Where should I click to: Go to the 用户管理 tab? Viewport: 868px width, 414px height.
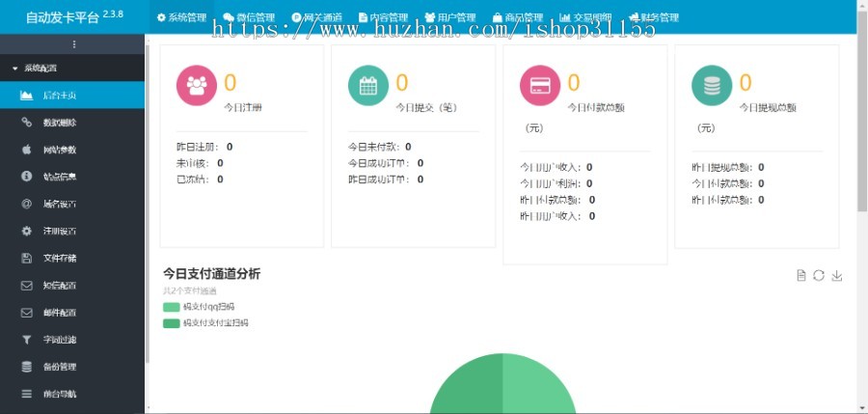coord(450,17)
